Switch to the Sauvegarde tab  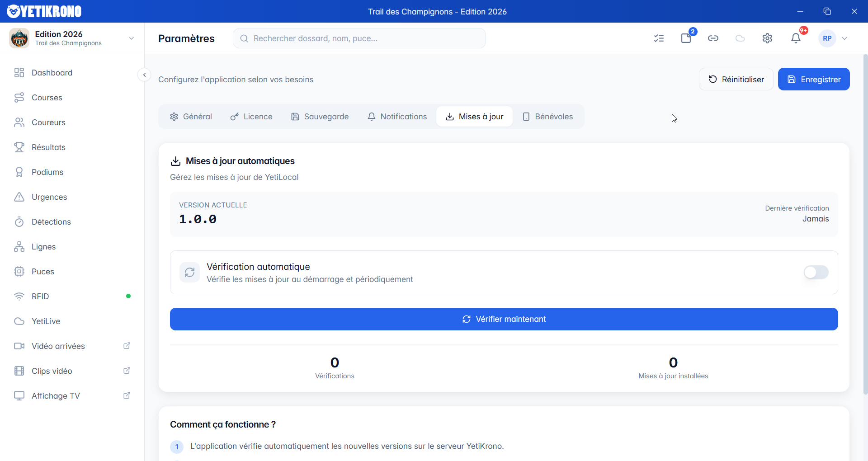(x=320, y=117)
